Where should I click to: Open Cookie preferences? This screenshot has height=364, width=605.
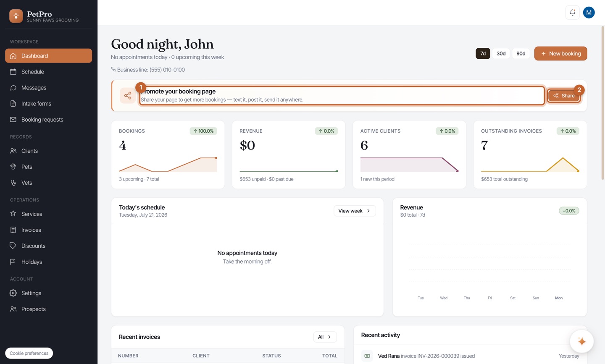[x=29, y=353]
